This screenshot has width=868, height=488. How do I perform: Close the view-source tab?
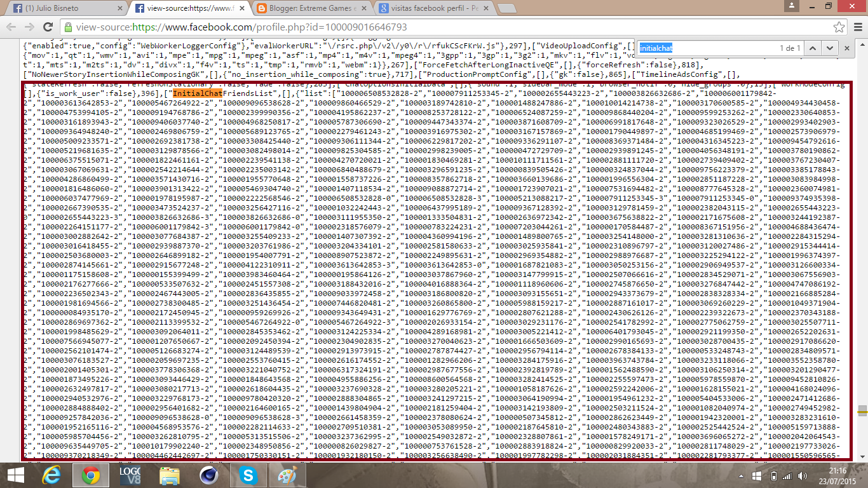click(x=242, y=9)
